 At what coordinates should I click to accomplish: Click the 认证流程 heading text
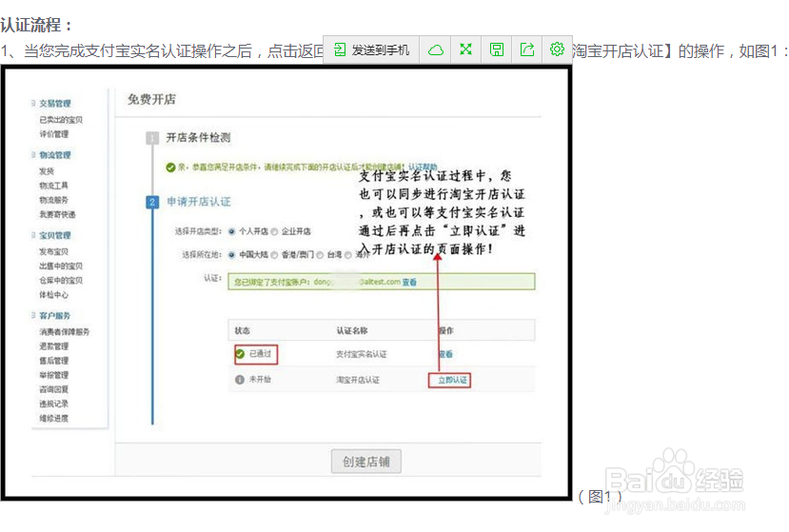tap(36, 25)
